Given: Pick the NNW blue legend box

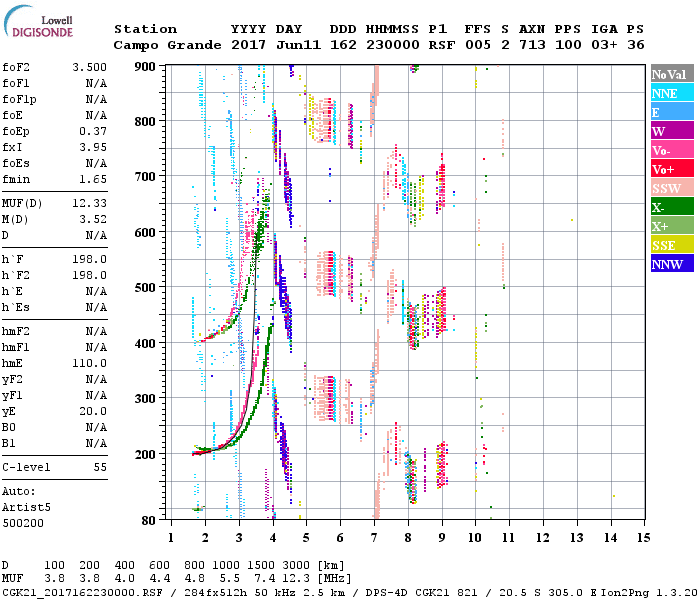Looking at the screenshot, I should [669, 264].
